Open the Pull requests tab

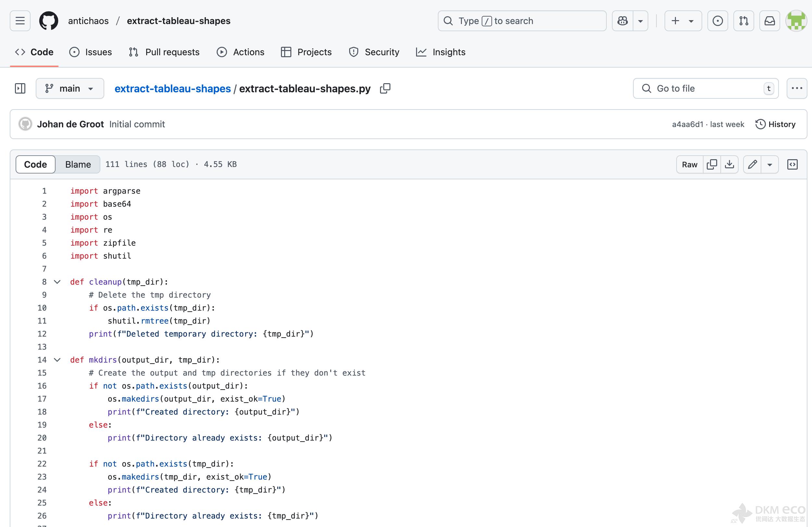click(x=164, y=52)
